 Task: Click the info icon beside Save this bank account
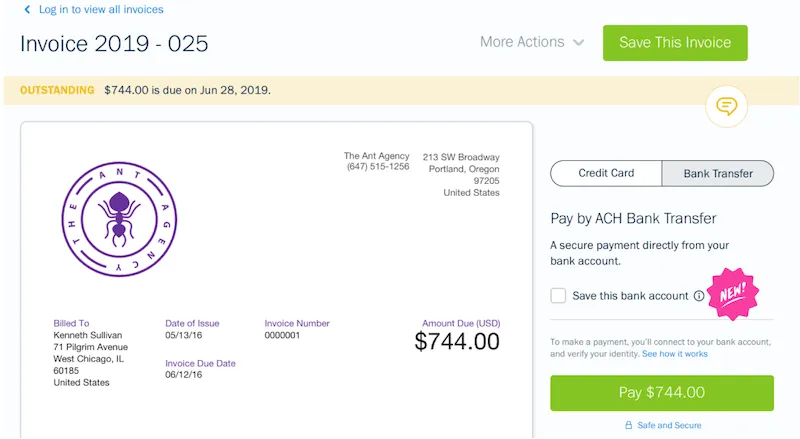pos(699,296)
